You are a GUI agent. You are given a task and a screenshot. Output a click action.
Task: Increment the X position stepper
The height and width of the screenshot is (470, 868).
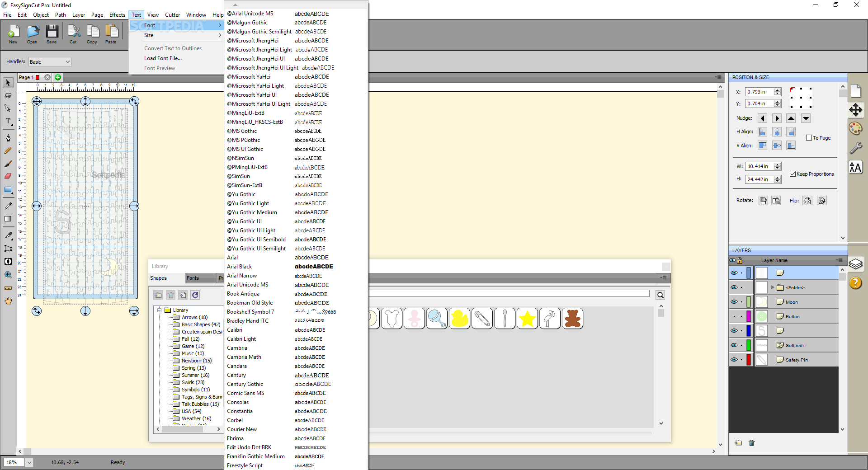point(778,90)
